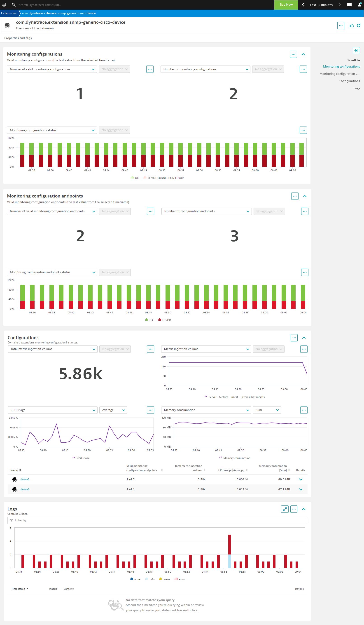The image size is (364, 625).
Task: Open more menu for endpoints status chart
Action: tap(305, 272)
